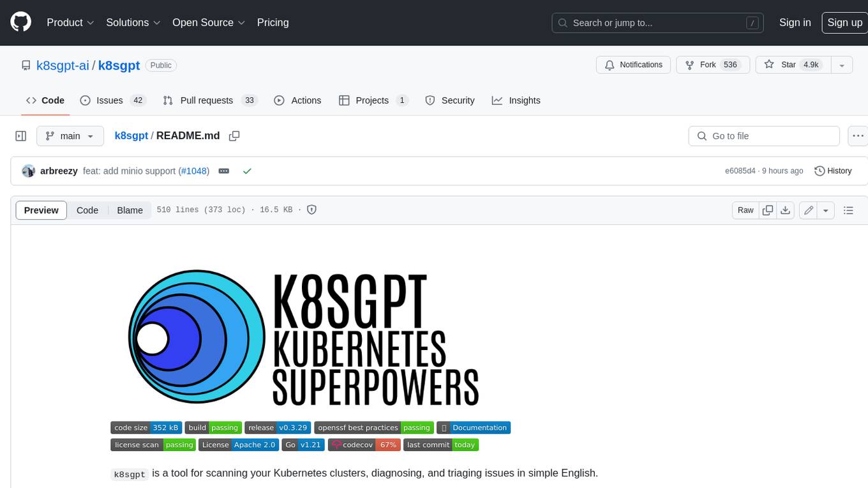Screen dimensions: 868x488
Task: Open the Issues tab
Action: pyautogui.click(x=113, y=100)
